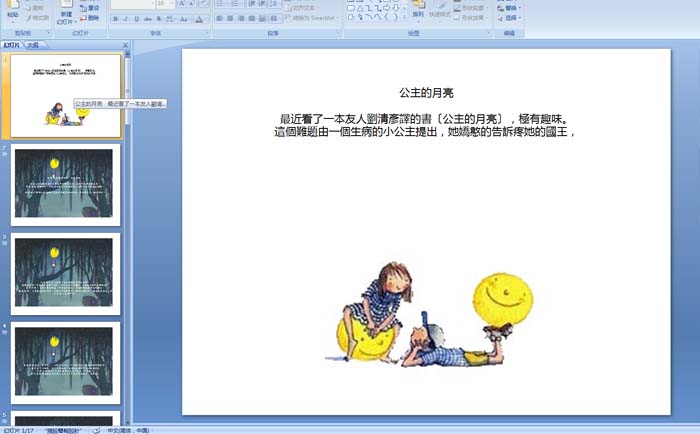Click the Character Spacing icon

click(170, 19)
